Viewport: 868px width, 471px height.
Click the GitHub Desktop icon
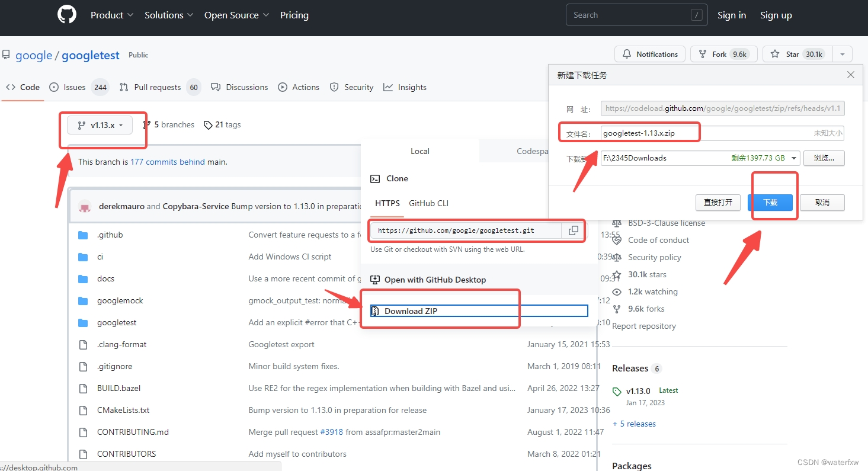374,280
